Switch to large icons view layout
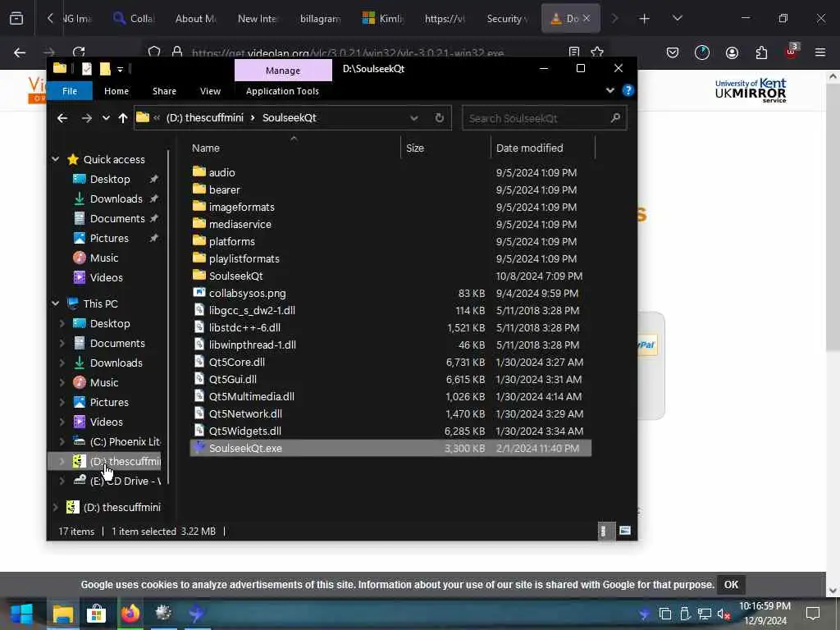Screen dimensions: 840x630 coord(624,531)
